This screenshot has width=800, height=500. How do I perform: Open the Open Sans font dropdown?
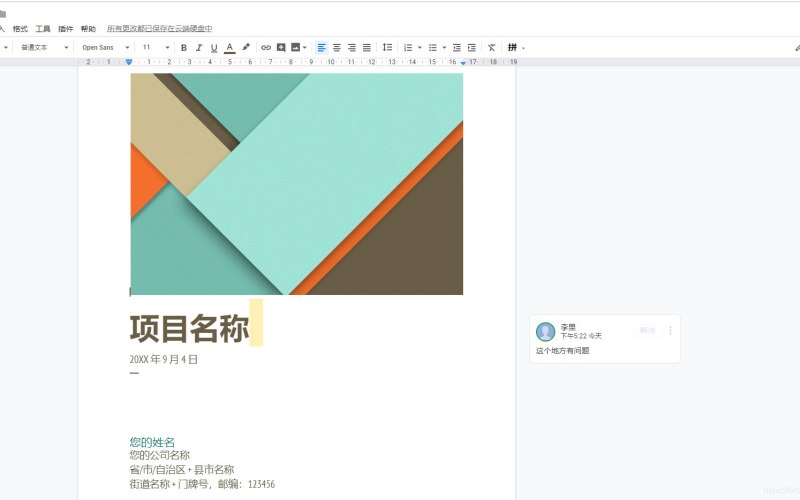(106, 47)
